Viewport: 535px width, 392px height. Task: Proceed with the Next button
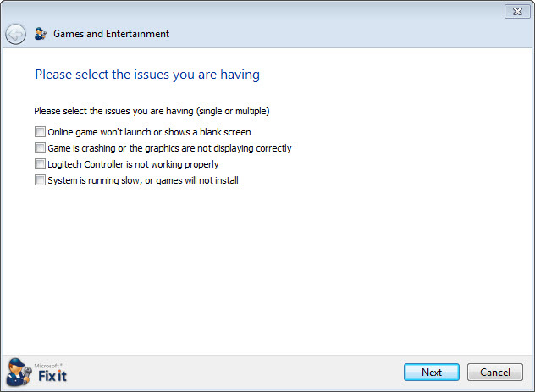pos(431,372)
